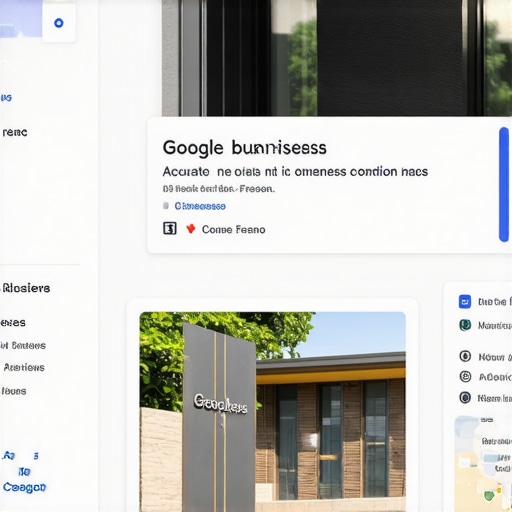Click the Google bunnisess heading
The image size is (512, 512).
[x=244, y=148]
